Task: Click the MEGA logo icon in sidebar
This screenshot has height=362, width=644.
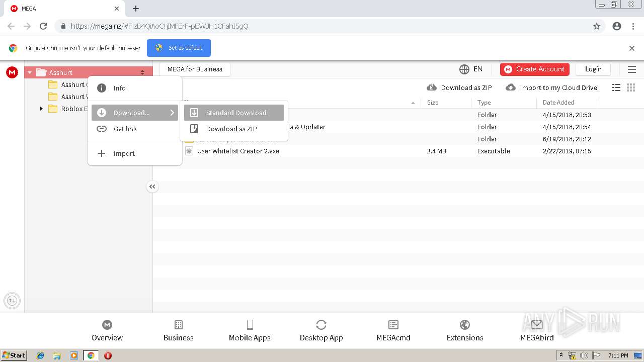Action: 12,72
